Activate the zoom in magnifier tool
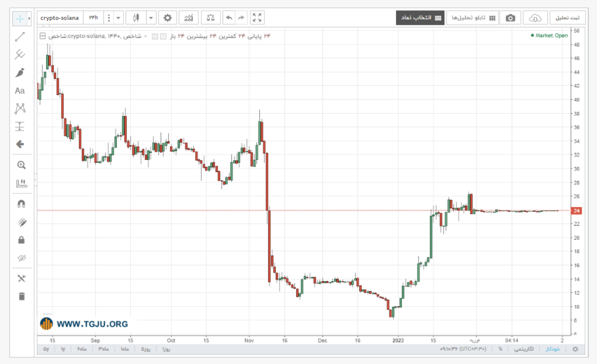Viewport: 597px width, 364px height. [22, 165]
